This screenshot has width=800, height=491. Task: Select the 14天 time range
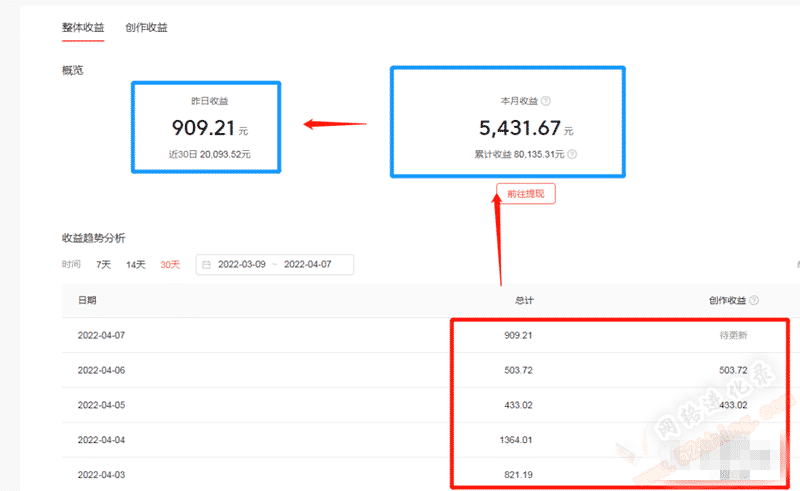pyautogui.click(x=135, y=265)
